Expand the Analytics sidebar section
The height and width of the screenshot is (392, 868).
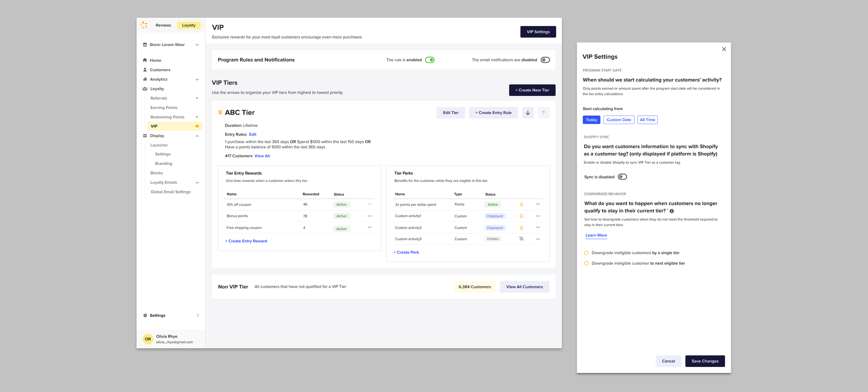(197, 80)
